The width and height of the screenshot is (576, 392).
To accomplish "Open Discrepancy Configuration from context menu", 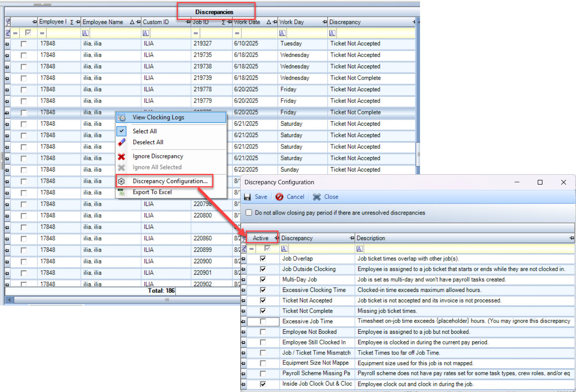I will click(x=171, y=181).
